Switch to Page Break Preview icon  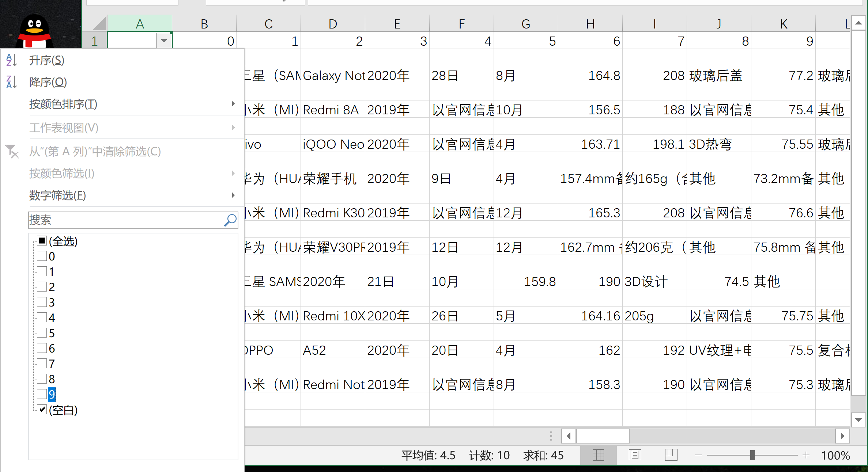click(671, 455)
